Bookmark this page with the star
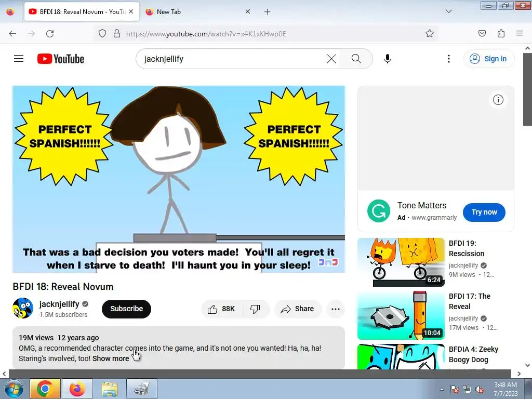Screen dimensions: 532x399 pos(430,33)
